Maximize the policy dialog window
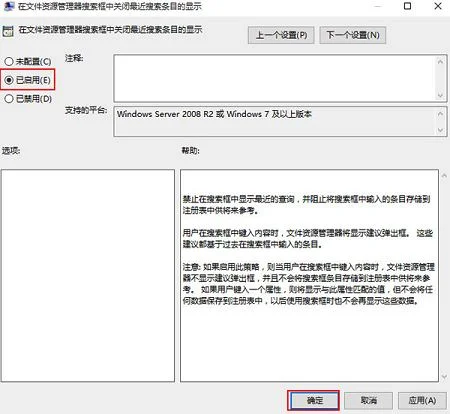The width and height of the screenshot is (450, 414). click(407, 6)
